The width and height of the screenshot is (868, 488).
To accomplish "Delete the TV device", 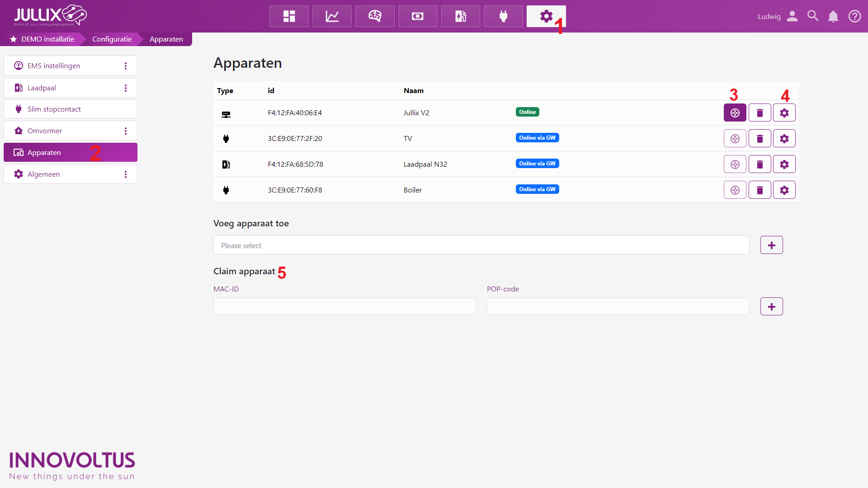I will 759,139.
